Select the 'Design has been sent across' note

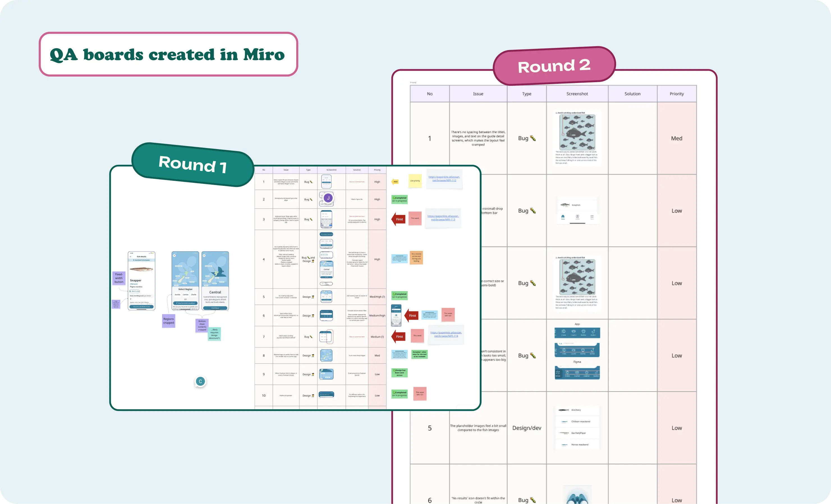point(399,373)
